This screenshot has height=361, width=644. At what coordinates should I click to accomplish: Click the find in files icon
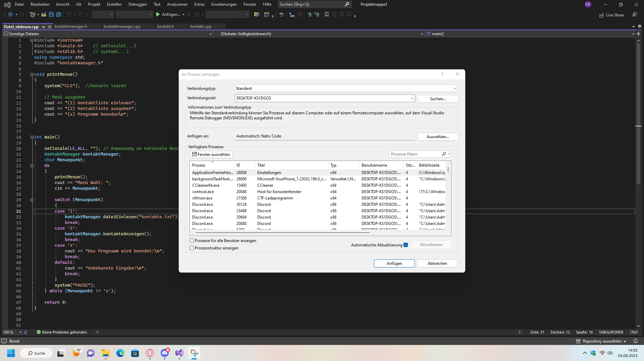[257, 14]
